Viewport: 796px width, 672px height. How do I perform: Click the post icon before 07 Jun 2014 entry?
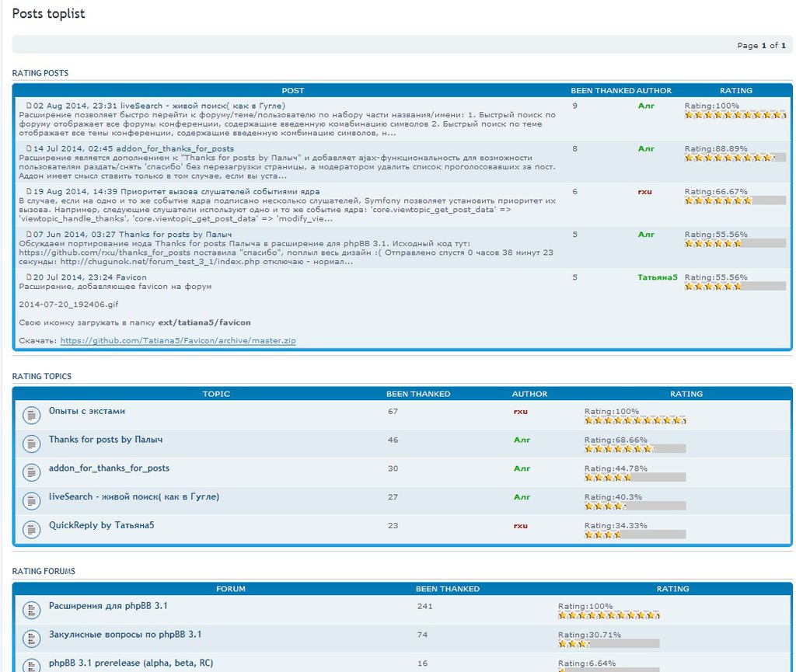29,235
